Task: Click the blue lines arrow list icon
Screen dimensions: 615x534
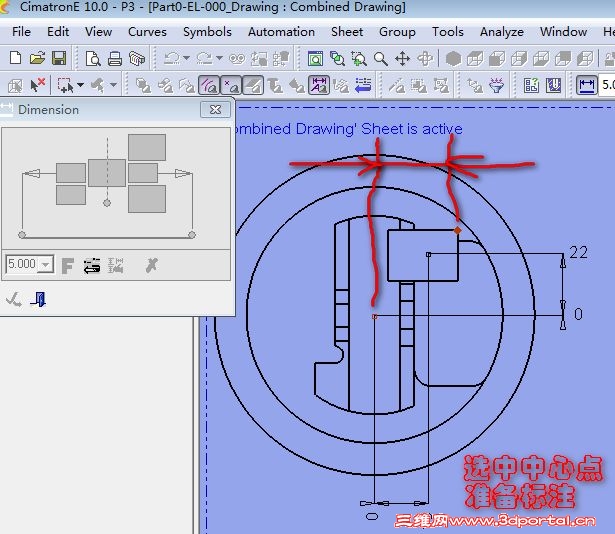Action: point(363,85)
